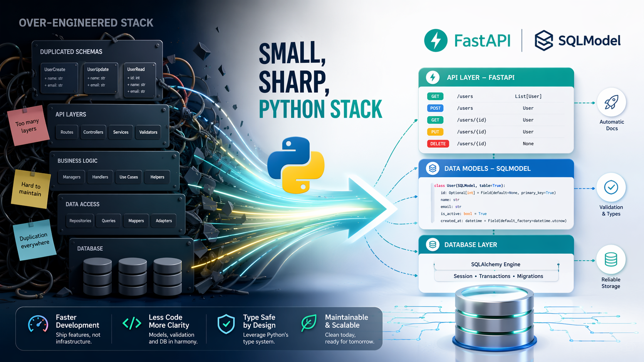The image size is (644, 362).
Task: Click the speedometer icon beside Faster Development
Action: 38,324
